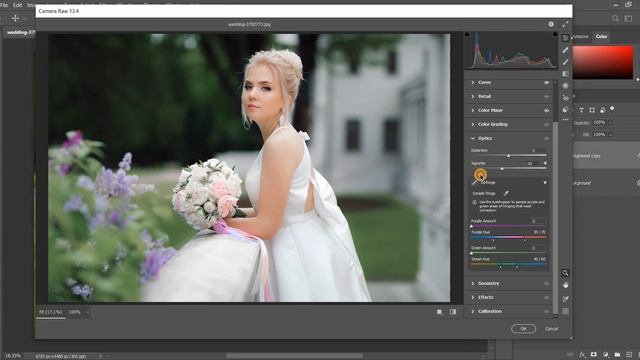Toggle the grid overlay icon

[x=565, y=311]
